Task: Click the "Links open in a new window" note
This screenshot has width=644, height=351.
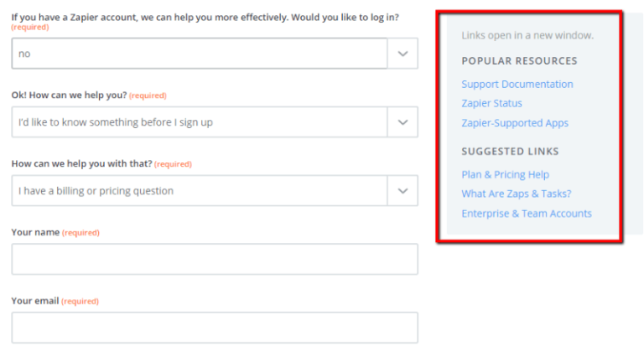Action: [x=527, y=36]
